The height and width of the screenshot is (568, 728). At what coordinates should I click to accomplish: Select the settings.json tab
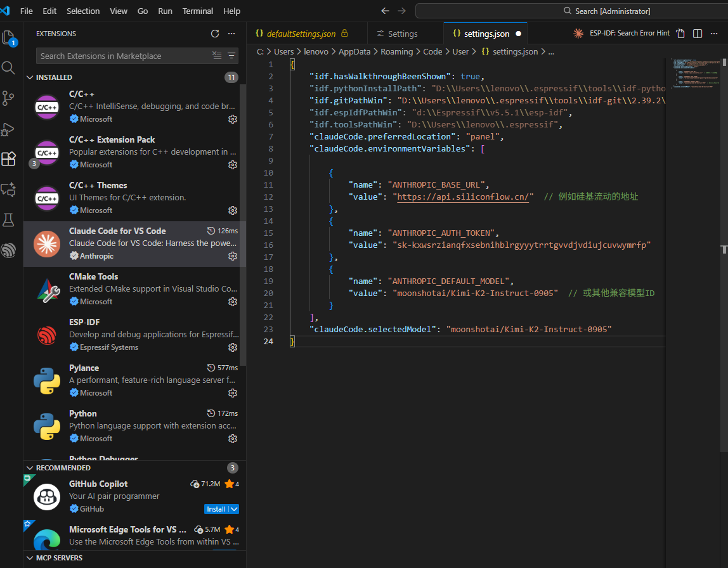tap(485, 34)
